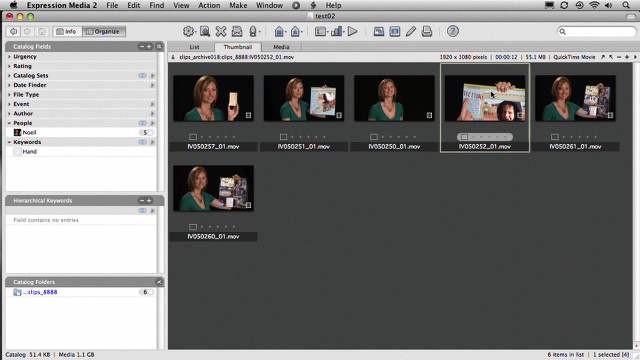Screen dimensions: 640x360
Task: Open the File menu
Action: [x=112, y=5]
